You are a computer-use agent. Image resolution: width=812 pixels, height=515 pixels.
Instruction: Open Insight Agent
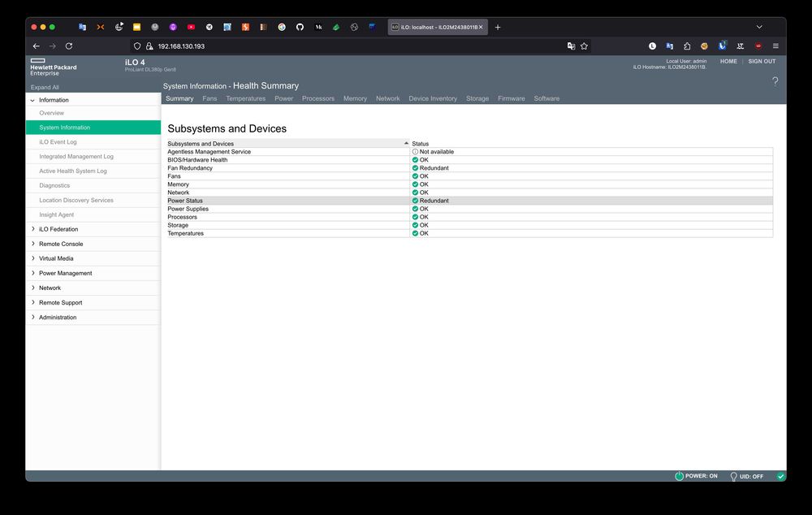[57, 214]
